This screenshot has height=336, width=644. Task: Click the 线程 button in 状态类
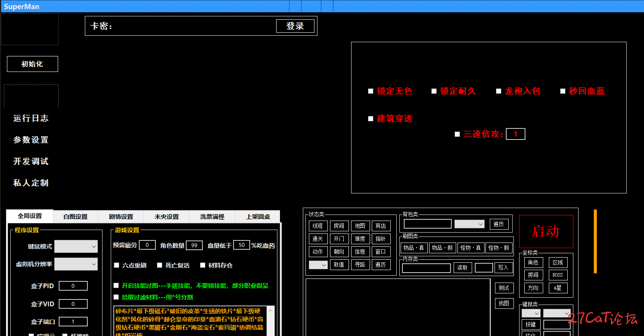click(x=318, y=226)
